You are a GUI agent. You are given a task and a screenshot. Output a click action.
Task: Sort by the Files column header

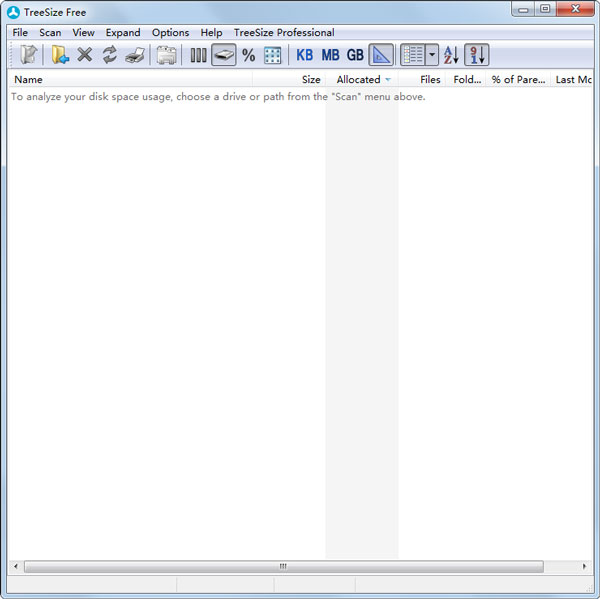422,80
